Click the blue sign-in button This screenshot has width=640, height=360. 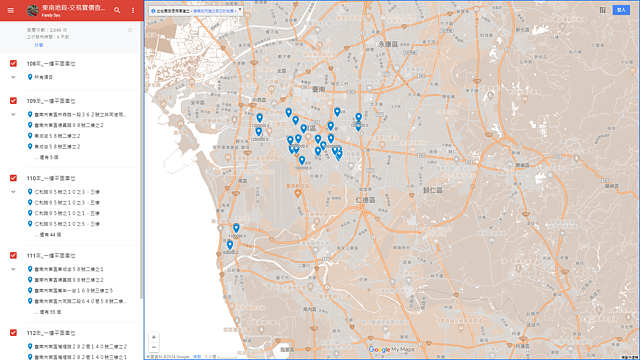(621, 10)
